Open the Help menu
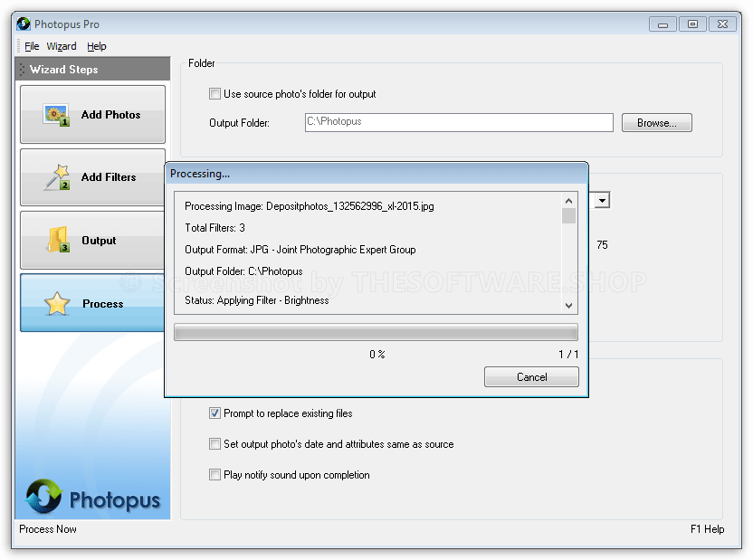 tap(97, 46)
